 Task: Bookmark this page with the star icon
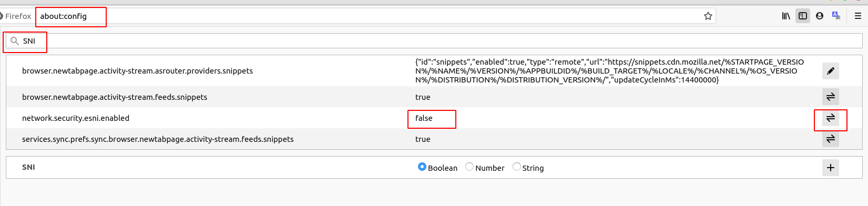(708, 16)
